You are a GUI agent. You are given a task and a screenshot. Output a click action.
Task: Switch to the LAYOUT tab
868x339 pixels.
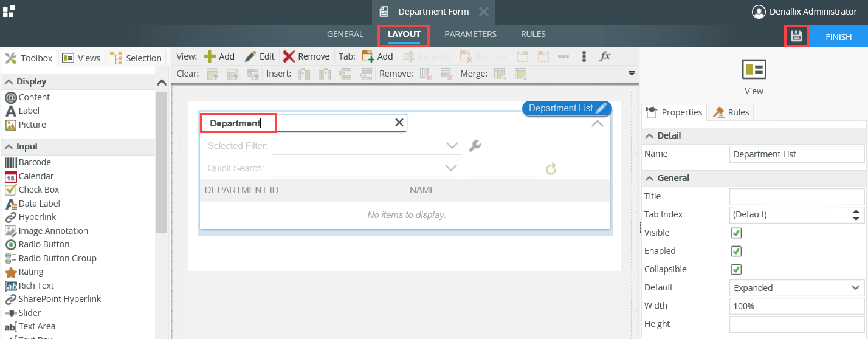[x=404, y=34]
